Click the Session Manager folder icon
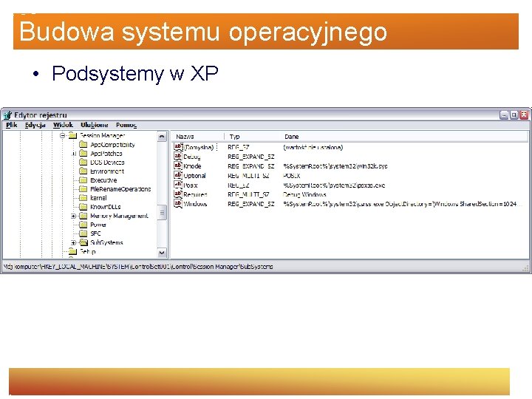This screenshot has width=532, height=399. point(72,136)
